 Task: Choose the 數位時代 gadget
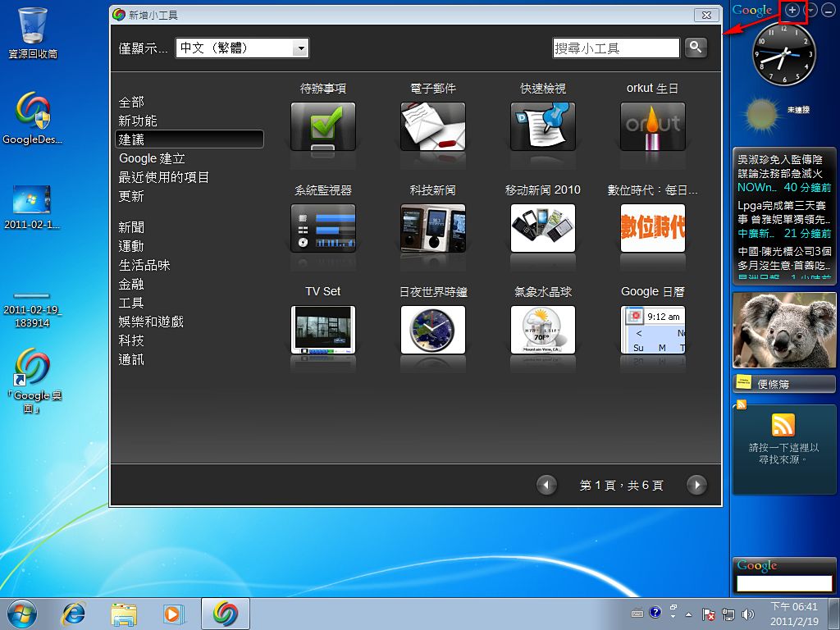(x=652, y=228)
